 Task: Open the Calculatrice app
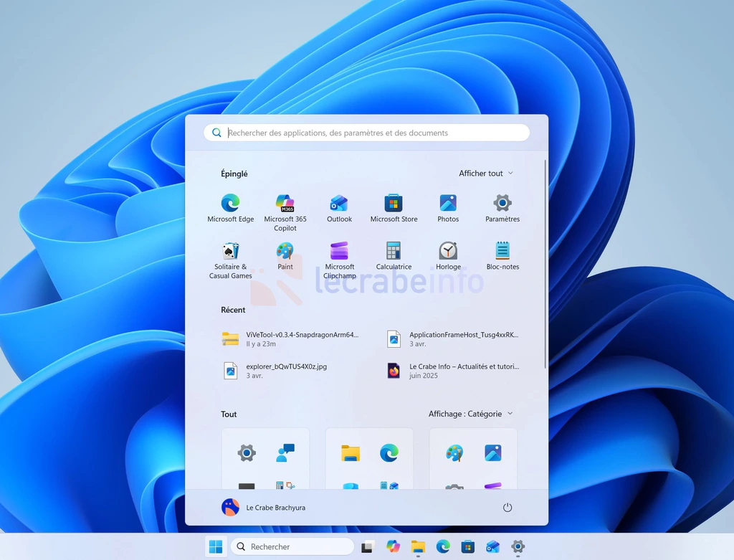pyautogui.click(x=394, y=256)
